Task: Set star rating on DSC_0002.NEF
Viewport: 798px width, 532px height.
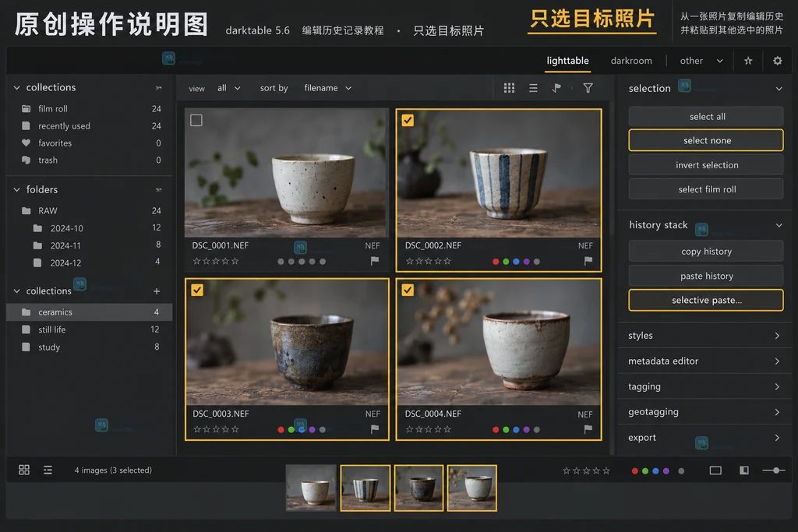Action: pyautogui.click(x=428, y=261)
